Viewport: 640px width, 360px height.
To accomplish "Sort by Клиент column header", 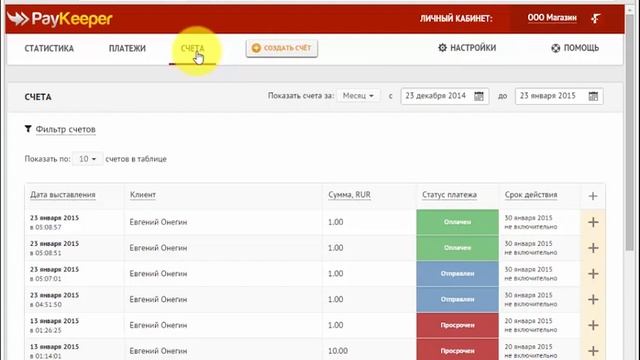I will pyautogui.click(x=143, y=195).
